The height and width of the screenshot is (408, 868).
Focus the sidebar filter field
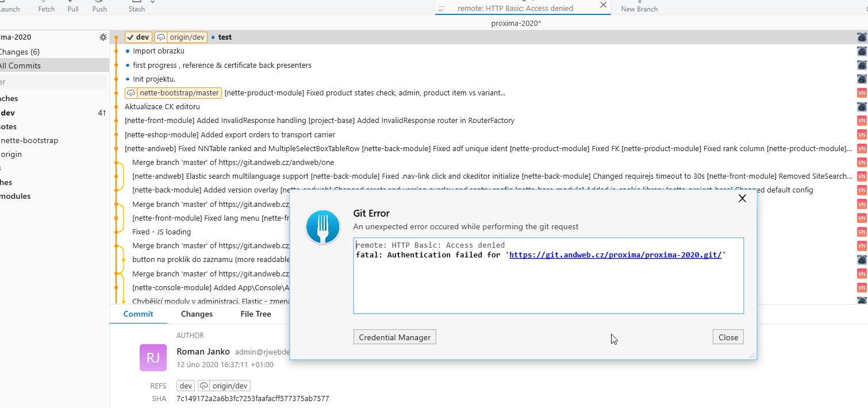tap(53, 82)
